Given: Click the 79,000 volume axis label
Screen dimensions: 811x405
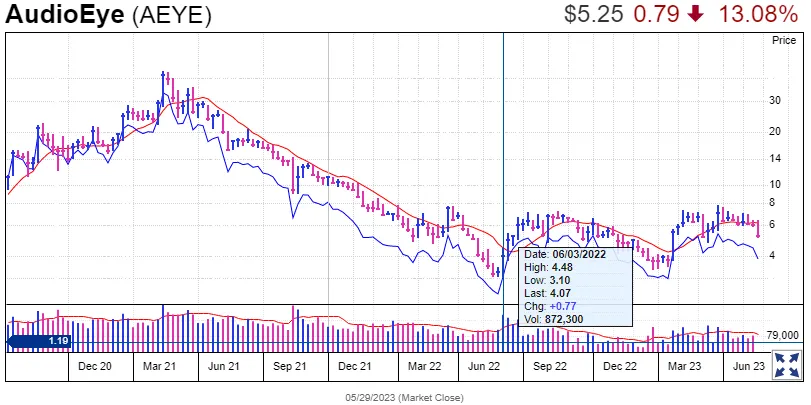Looking at the screenshot, I should 783,336.
